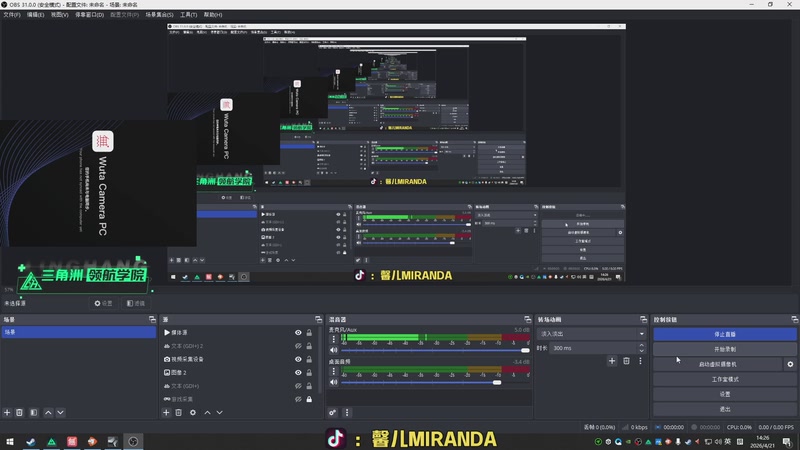800x450 pixels.
Task: Move scene up arrow in Scenes panel
Action: pyautogui.click(x=48, y=412)
